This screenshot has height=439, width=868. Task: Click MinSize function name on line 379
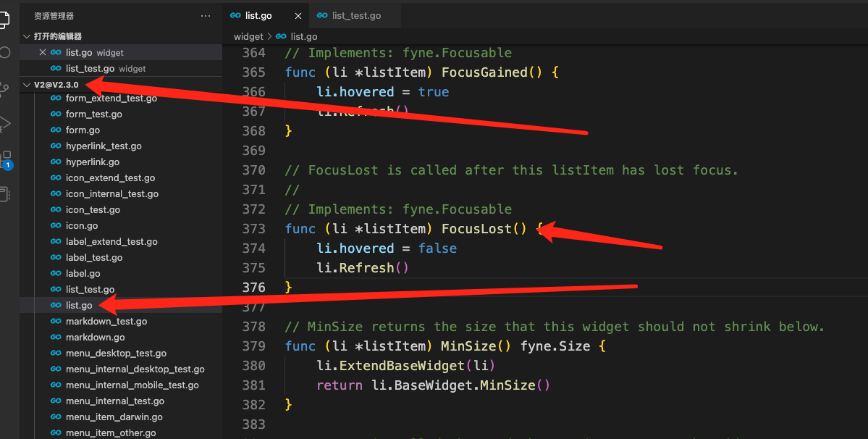click(468, 346)
